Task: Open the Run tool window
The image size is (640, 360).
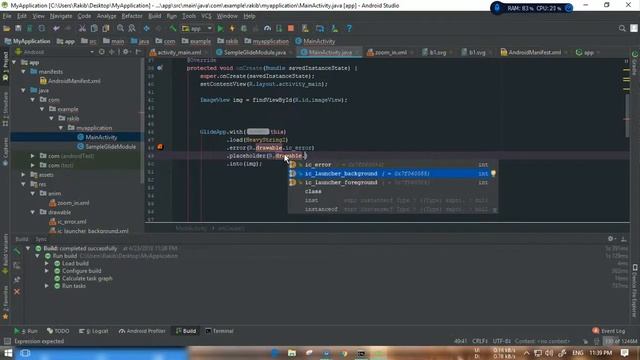Action: coord(26,331)
